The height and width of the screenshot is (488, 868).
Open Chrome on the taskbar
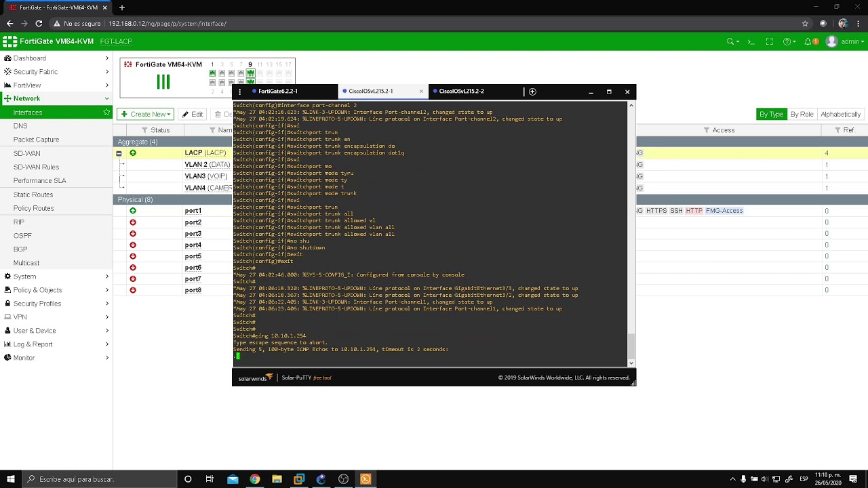point(254,479)
